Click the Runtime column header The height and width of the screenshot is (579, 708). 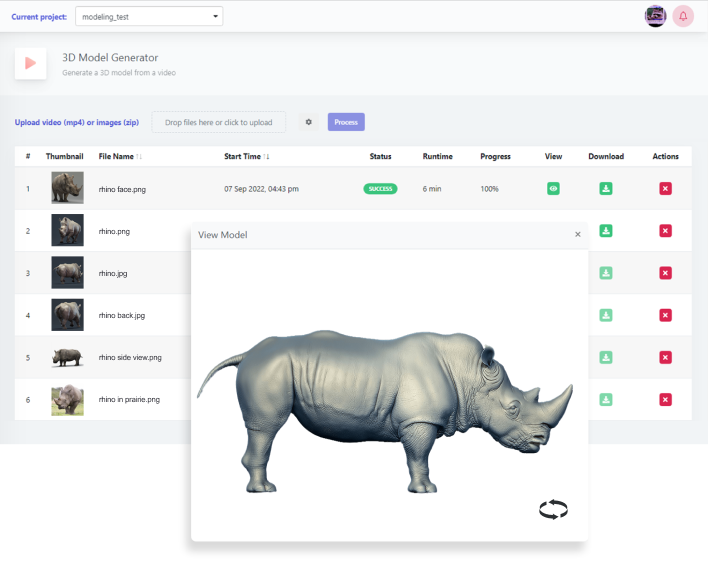[x=438, y=156]
